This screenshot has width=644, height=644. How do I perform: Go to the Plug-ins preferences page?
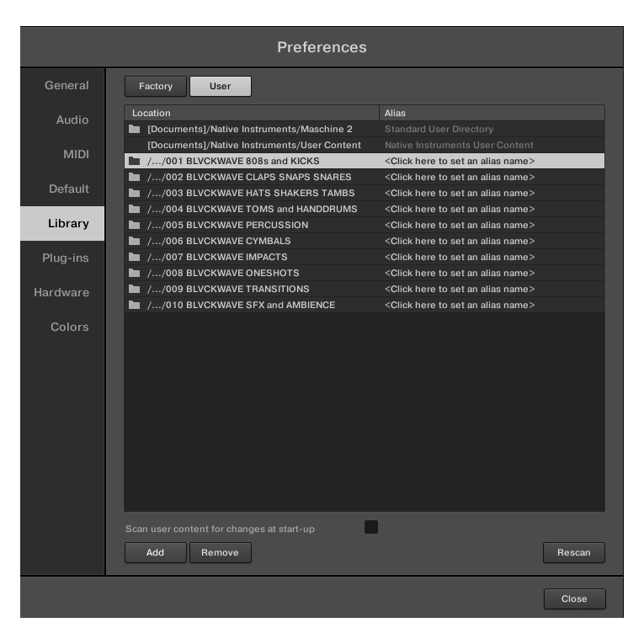[x=66, y=258]
